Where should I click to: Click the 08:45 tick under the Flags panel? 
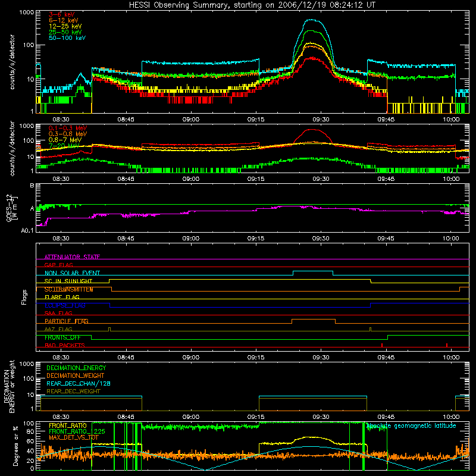[126, 358]
